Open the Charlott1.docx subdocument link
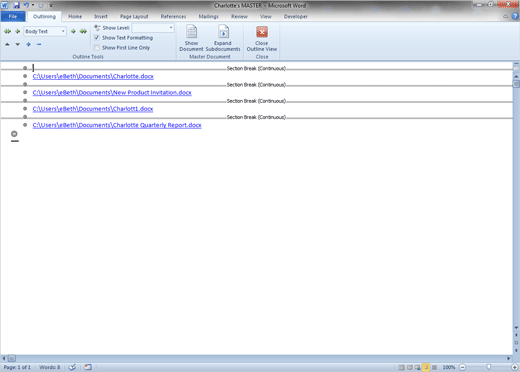Image resolution: width=520 pixels, height=372 pixels. [93, 109]
